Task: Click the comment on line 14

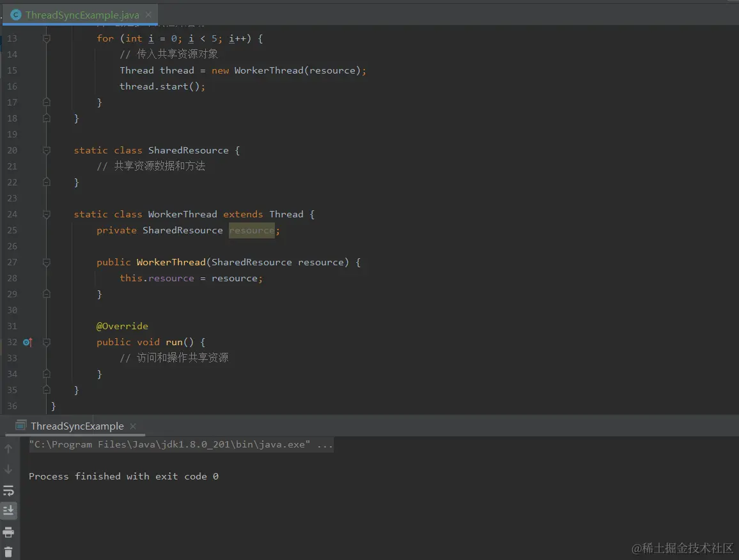Action: pyautogui.click(x=169, y=54)
